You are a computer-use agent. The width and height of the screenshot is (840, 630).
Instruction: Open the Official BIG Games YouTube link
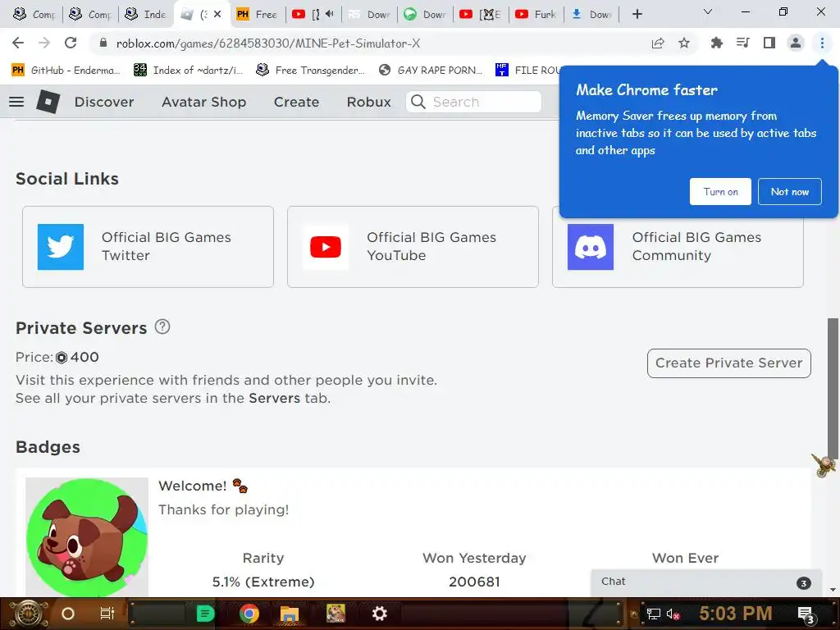431,246
